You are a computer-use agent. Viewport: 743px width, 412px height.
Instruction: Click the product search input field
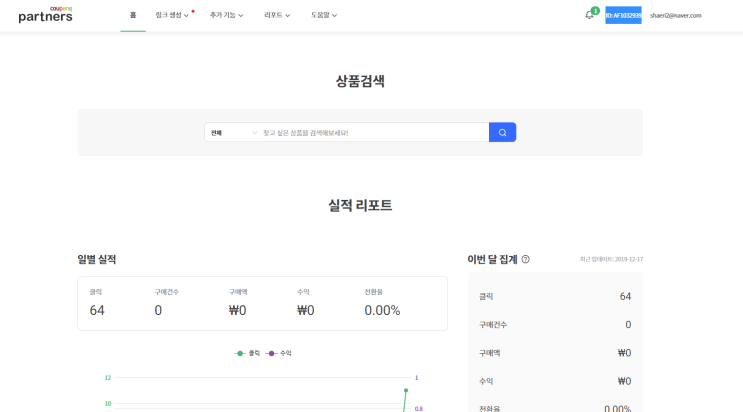[x=374, y=133]
